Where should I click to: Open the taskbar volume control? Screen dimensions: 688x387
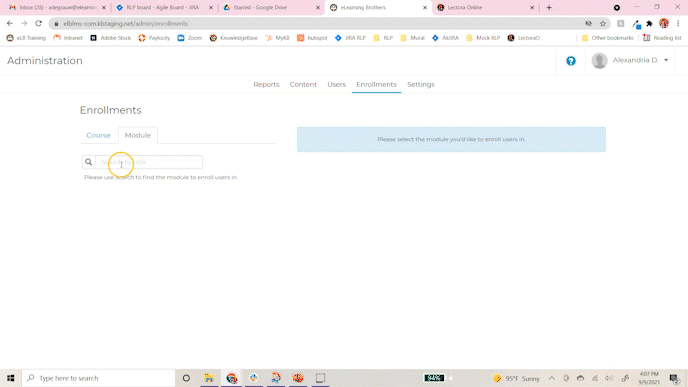pyautogui.click(x=609, y=378)
